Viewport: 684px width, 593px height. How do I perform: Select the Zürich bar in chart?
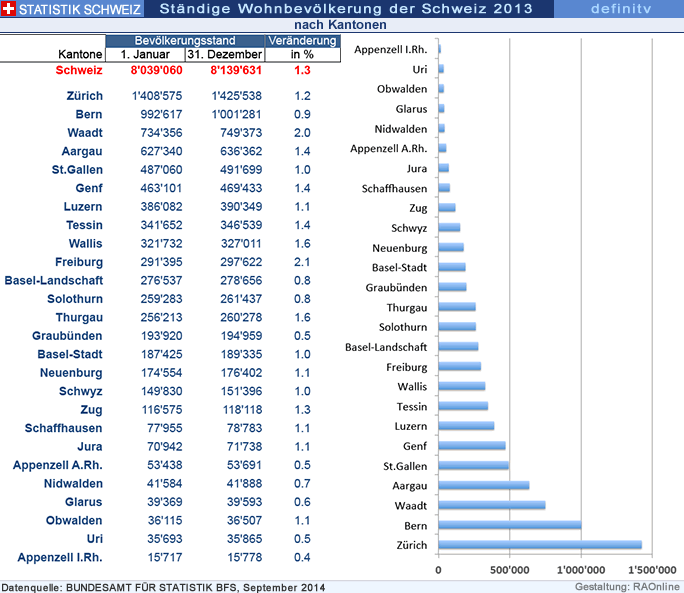point(540,544)
